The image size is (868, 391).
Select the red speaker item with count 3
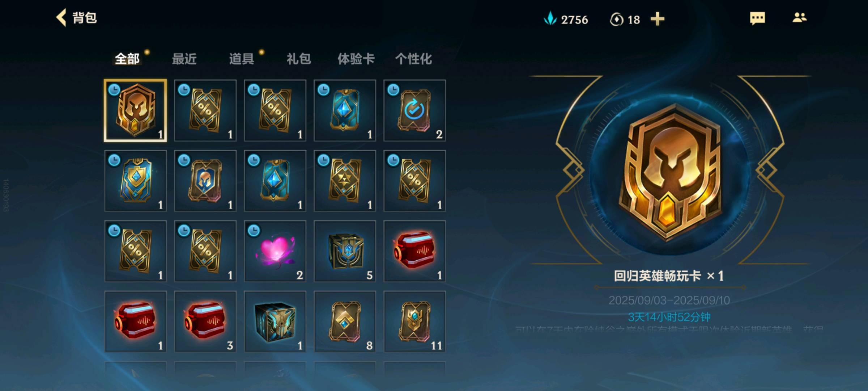pyautogui.click(x=205, y=321)
